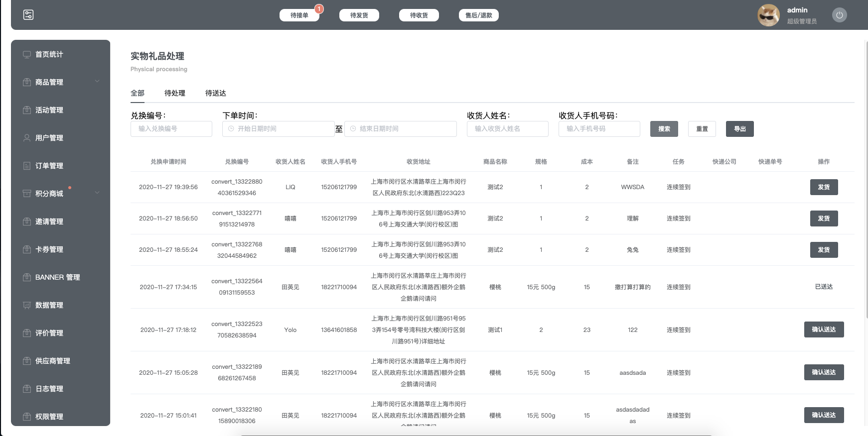Image resolution: width=868 pixels, height=436 pixels.
Task: Click the 数据管理 sidebar icon
Action: 27,305
